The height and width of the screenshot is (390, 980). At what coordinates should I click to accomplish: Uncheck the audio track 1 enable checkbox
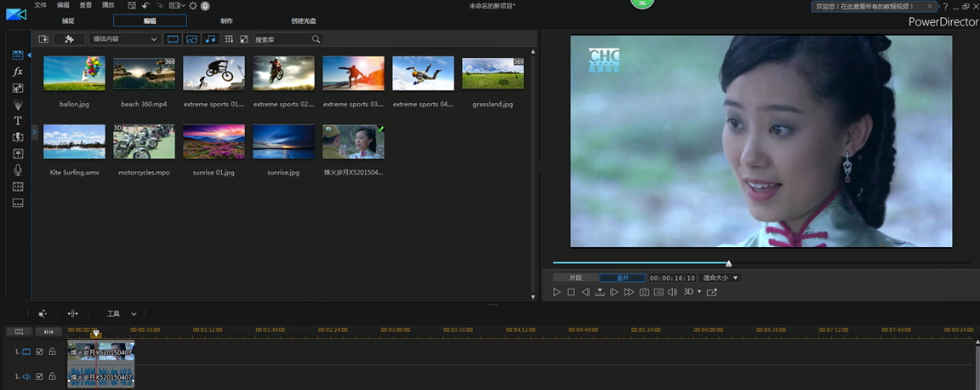coord(39,376)
